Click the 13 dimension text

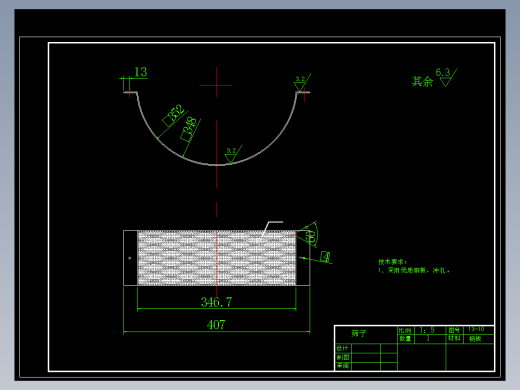pyautogui.click(x=140, y=72)
